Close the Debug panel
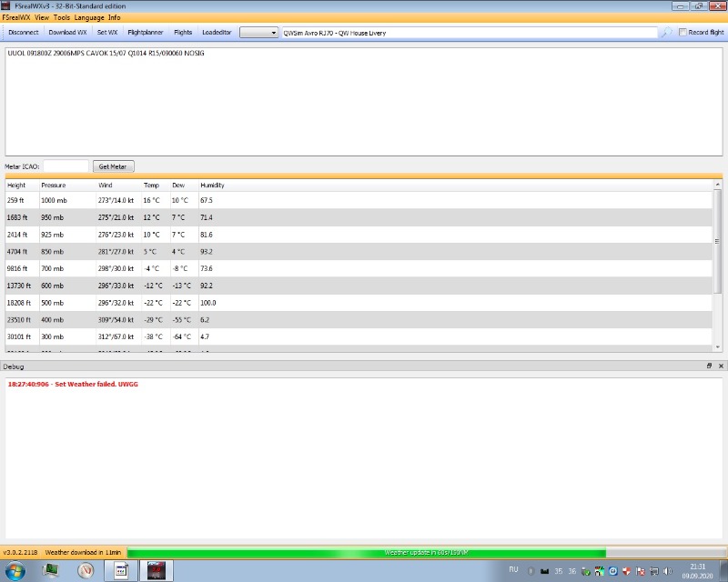 pos(721,366)
